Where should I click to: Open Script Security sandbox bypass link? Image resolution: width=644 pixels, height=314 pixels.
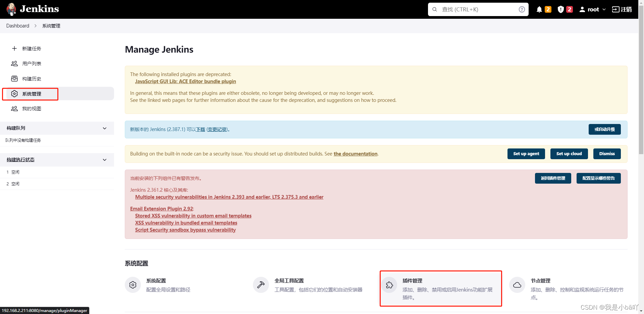tap(185, 230)
